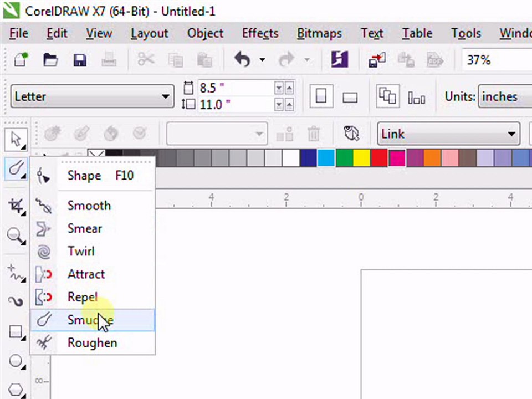Open the Layout menu
Image resolution: width=532 pixels, height=399 pixels.
149,33
